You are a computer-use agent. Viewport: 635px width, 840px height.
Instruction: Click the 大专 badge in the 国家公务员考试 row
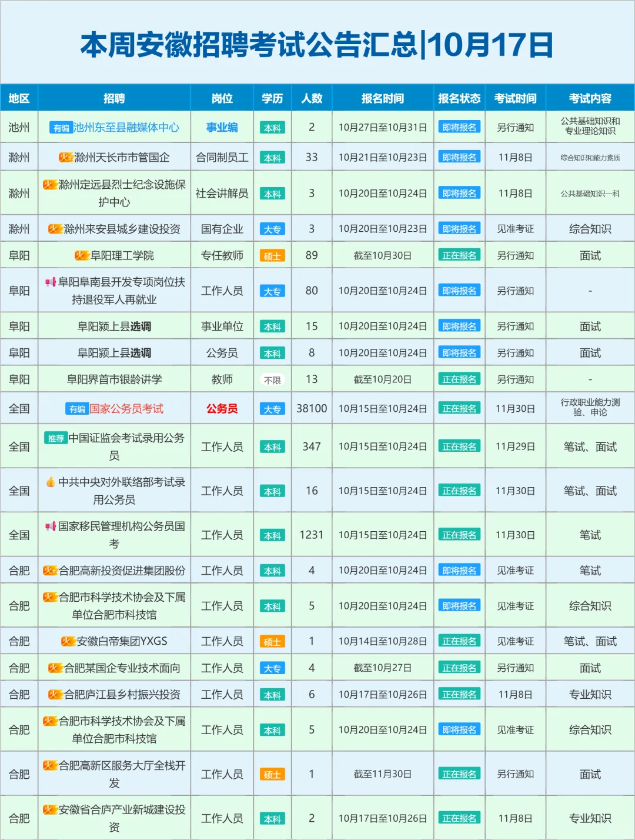[272, 409]
